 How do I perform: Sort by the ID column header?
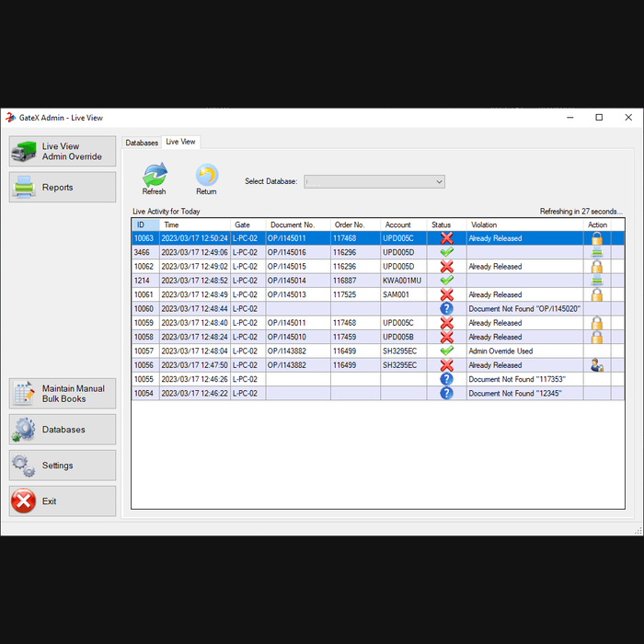(145, 224)
